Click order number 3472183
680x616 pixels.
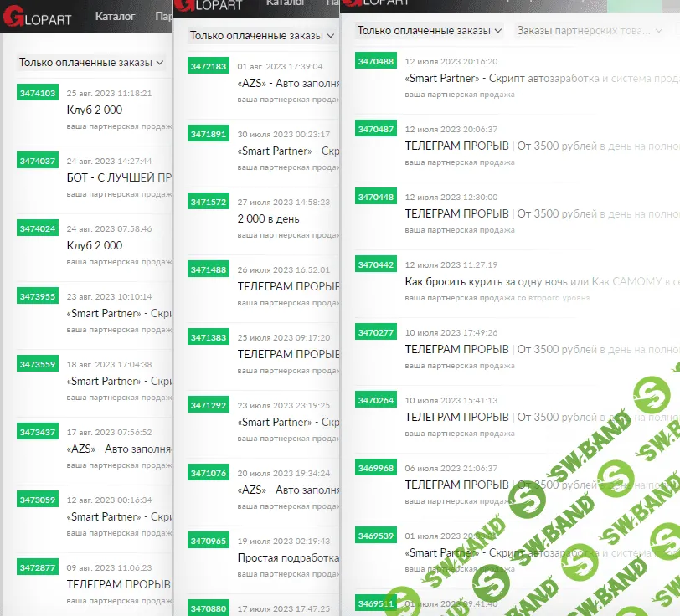point(209,66)
